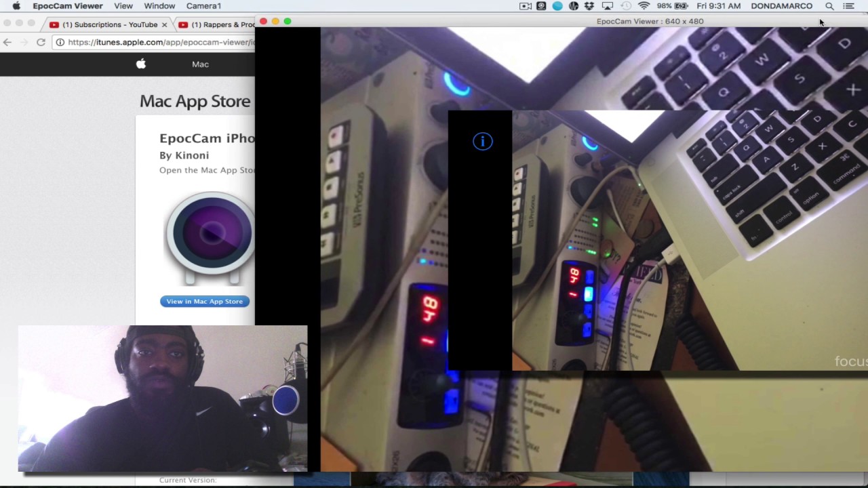Click the audio waveform menu bar icon

point(574,6)
